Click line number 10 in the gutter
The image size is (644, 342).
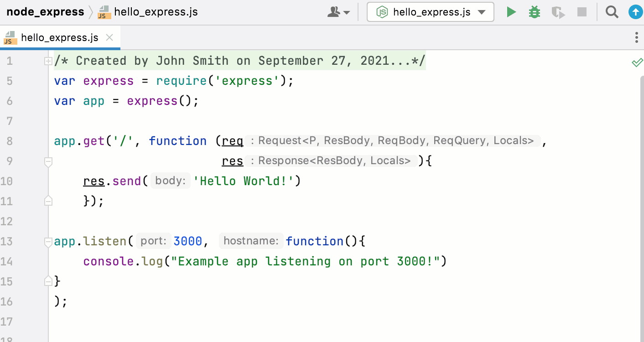7,181
